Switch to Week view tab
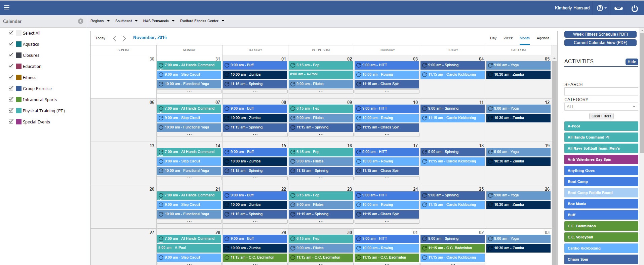Image resolution: width=644 pixels, height=265 pixels. click(x=508, y=38)
